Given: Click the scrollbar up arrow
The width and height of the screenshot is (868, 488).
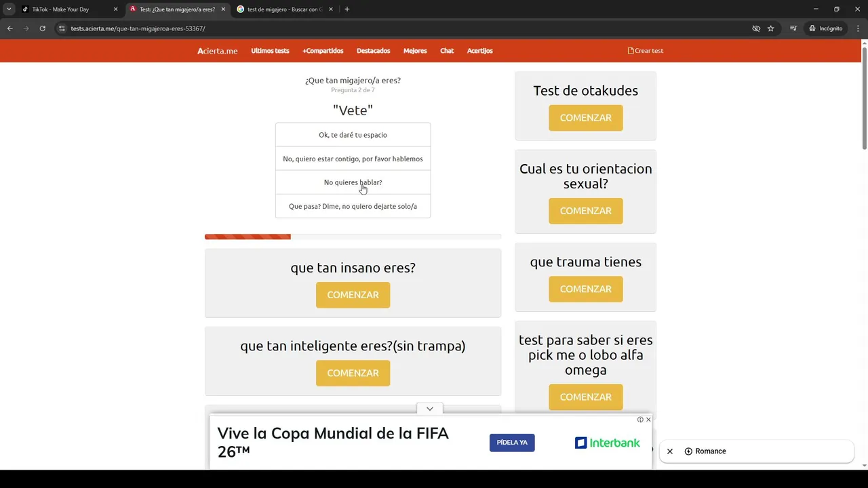Looking at the screenshot, I should coord(864,43).
